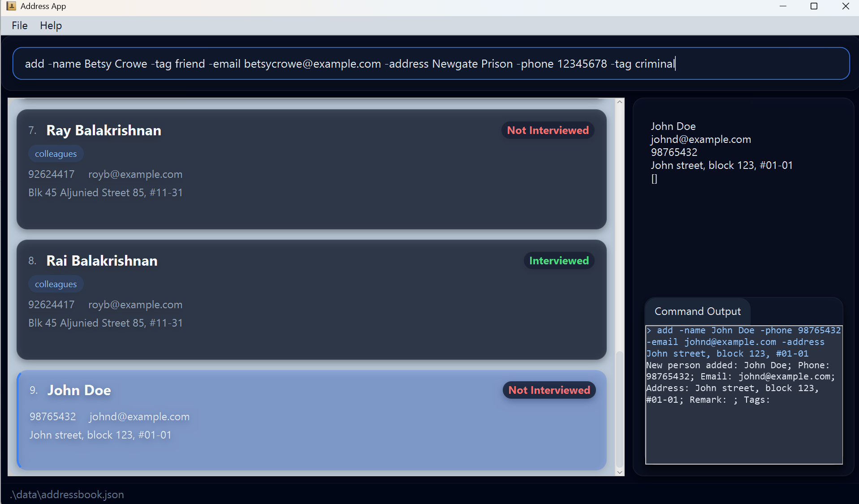Click the scroll down arrow of contact list
Viewport: 859px width, 504px height.
pyautogui.click(x=620, y=472)
